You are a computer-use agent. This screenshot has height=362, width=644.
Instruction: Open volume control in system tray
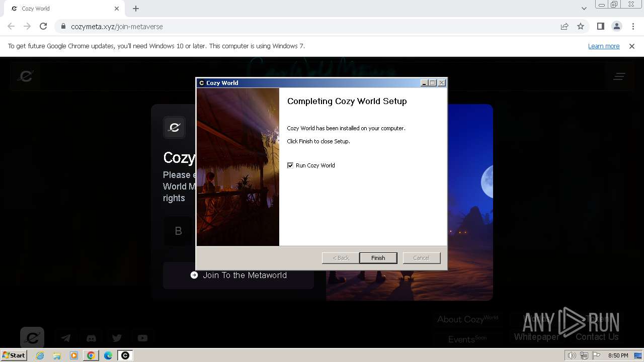tap(572, 355)
